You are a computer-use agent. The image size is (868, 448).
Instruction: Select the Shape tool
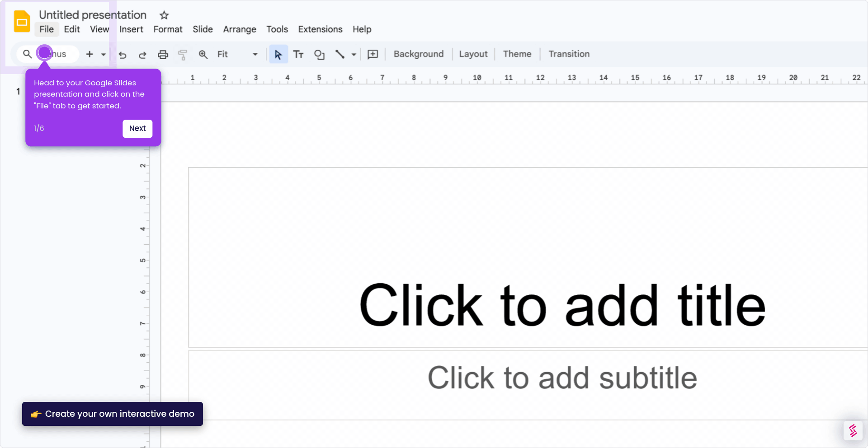(319, 54)
